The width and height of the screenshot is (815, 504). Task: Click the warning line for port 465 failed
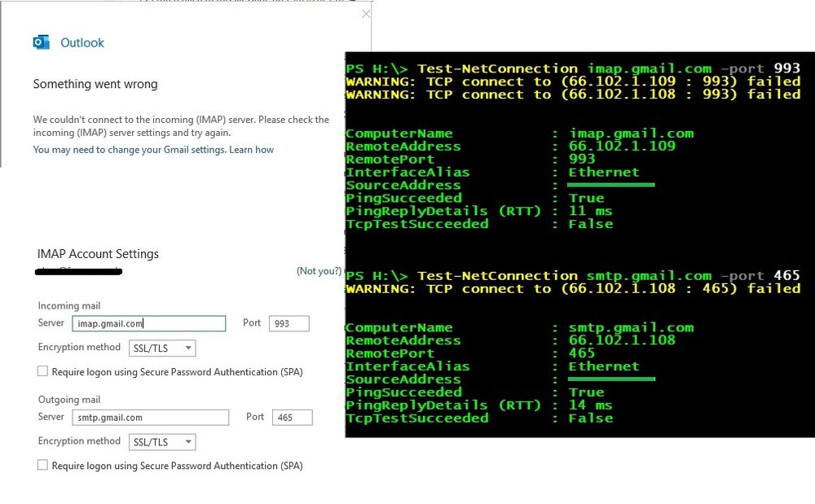click(x=573, y=288)
